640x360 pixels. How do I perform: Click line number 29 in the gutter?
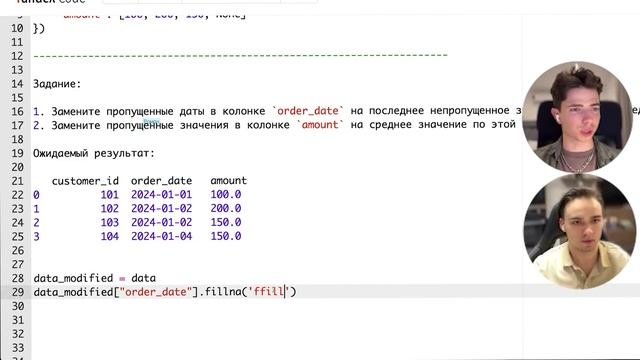coord(17,292)
